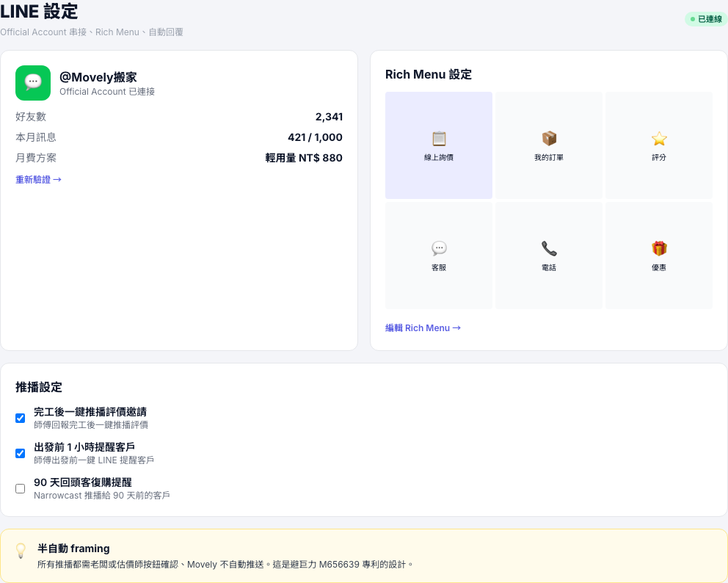Click the LINE 設定 page title
Screen dimensions: 728x583
click(x=39, y=11)
